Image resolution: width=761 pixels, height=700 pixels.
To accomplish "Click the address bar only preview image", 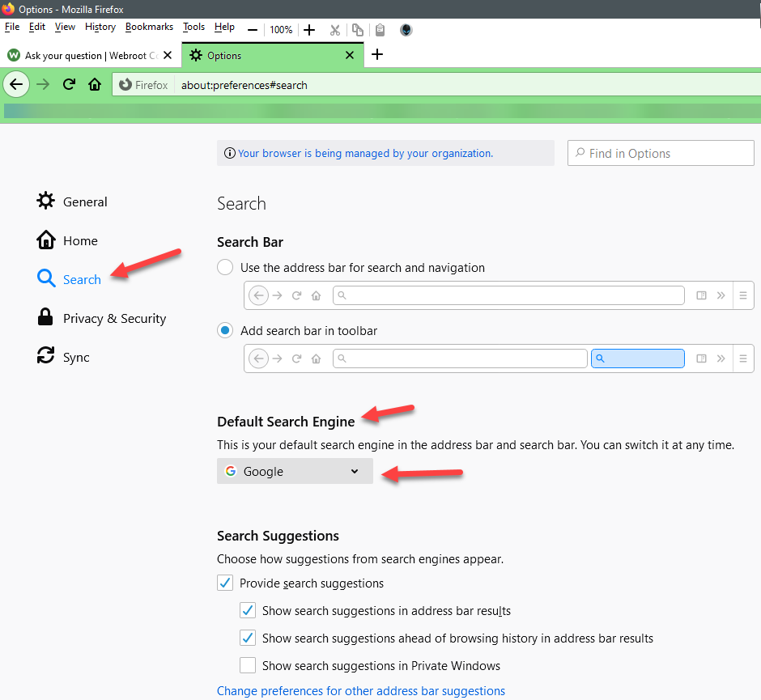I will pyautogui.click(x=499, y=295).
